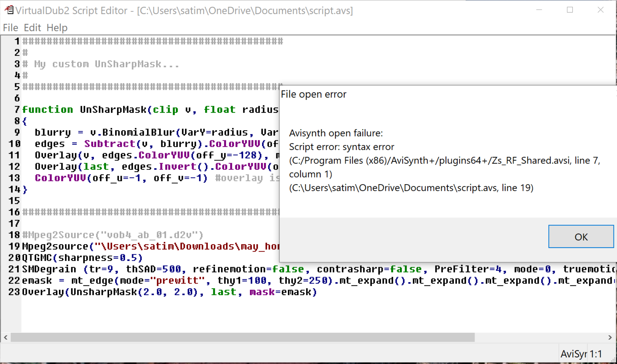Viewport: 617px width, 364px height.
Task: Click 'ColorYUV(off_u=-1' on line 13
Action: (88, 178)
